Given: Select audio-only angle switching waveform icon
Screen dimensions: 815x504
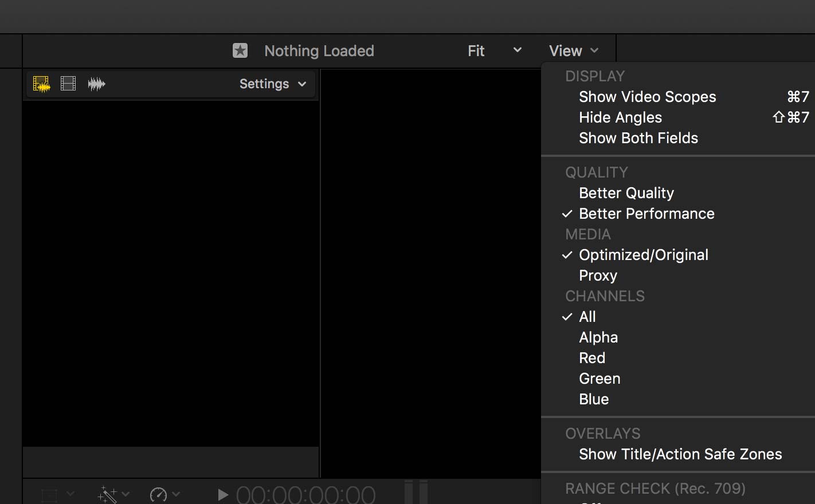Looking at the screenshot, I should pyautogui.click(x=96, y=84).
